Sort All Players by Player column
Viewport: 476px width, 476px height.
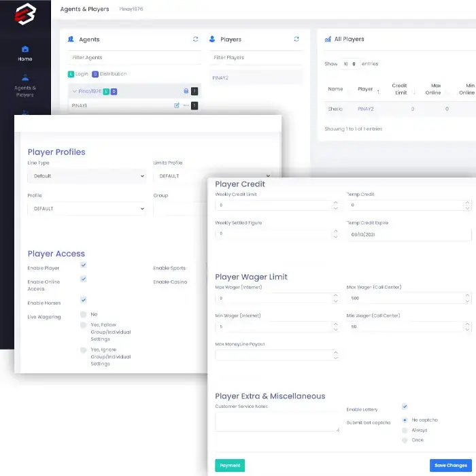tap(365, 89)
